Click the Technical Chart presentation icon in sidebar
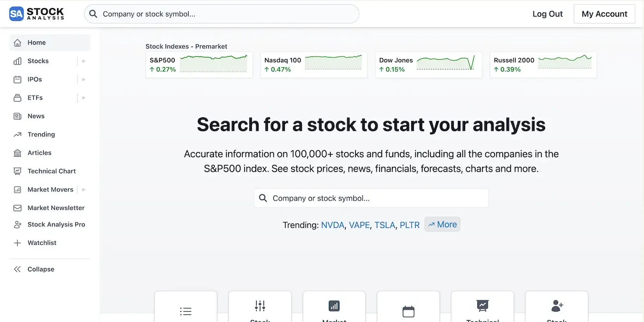The height and width of the screenshot is (322, 644). click(x=17, y=171)
